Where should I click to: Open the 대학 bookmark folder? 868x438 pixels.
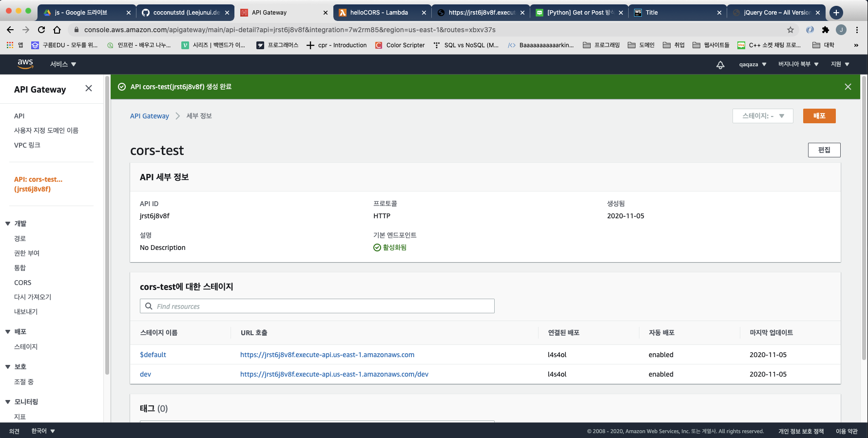(823, 45)
